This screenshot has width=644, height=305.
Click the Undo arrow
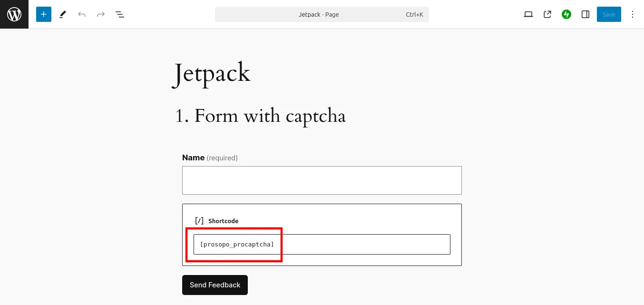click(82, 14)
